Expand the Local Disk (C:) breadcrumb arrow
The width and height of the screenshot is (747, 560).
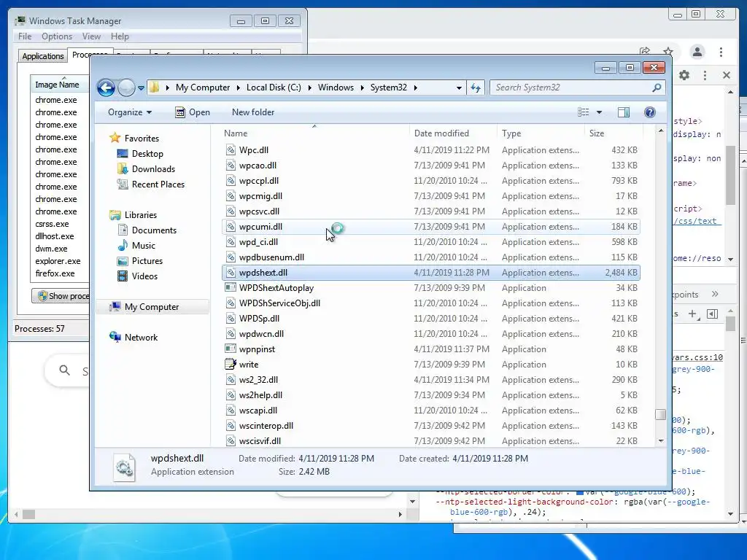309,87
